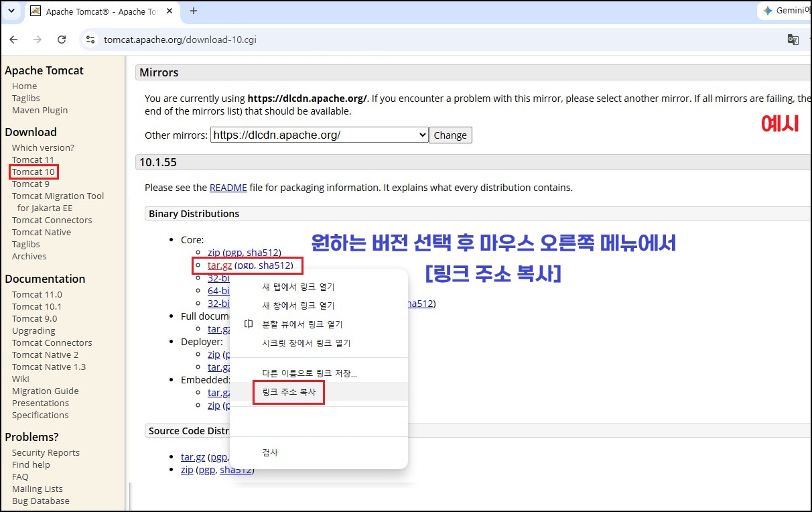The image size is (812, 512).
Task: Open sha512 link for Core tar.gz
Action: pos(275,265)
